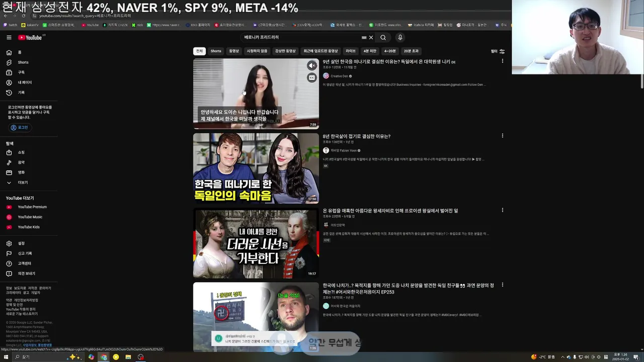
Task: Open more options for 한국에 나치가 video
Action: pyautogui.click(x=502, y=285)
